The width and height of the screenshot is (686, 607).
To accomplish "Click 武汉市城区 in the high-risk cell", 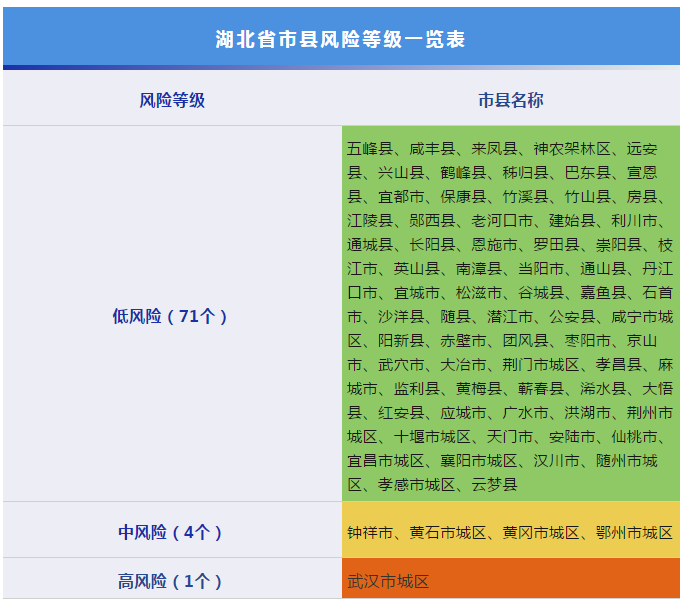I will (x=388, y=582).
